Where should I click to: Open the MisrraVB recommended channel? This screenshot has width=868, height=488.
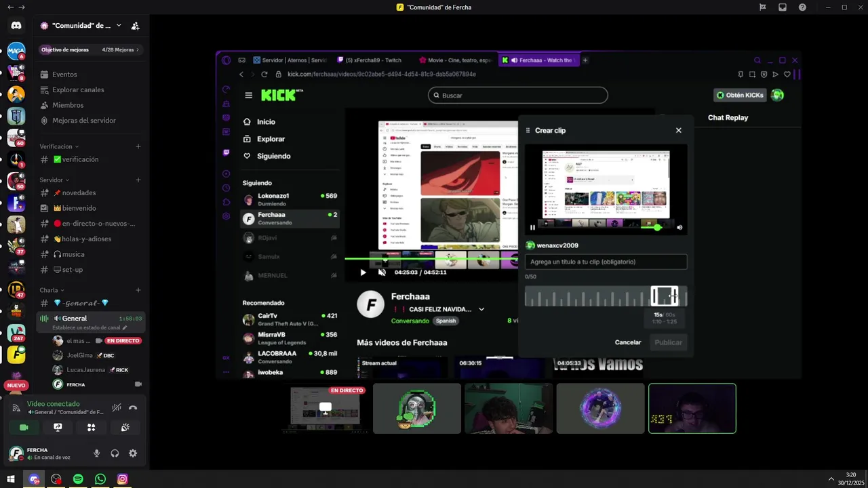pyautogui.click(x=290, y=338)
